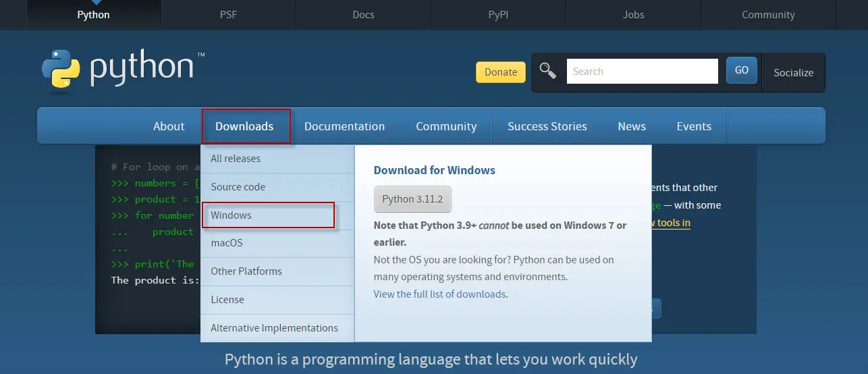Select License in Downloads menu
This screenshot has height=374, width=868.
pyautogui.click(x=277, y=300)
